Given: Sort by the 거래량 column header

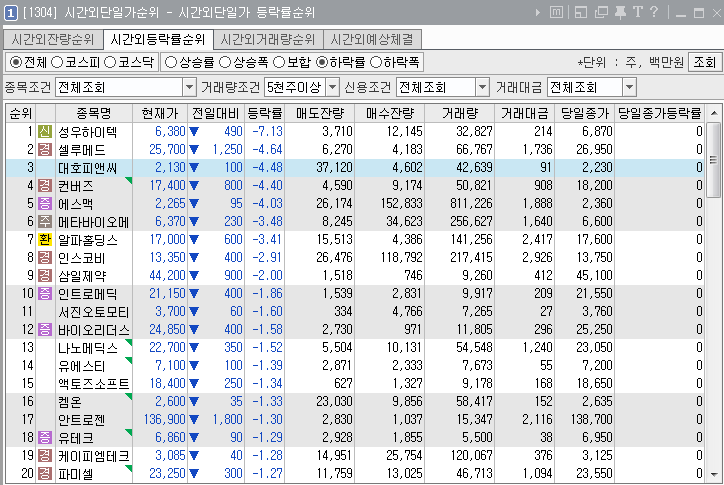Looking at the screenshot, I should click(459, 113).
